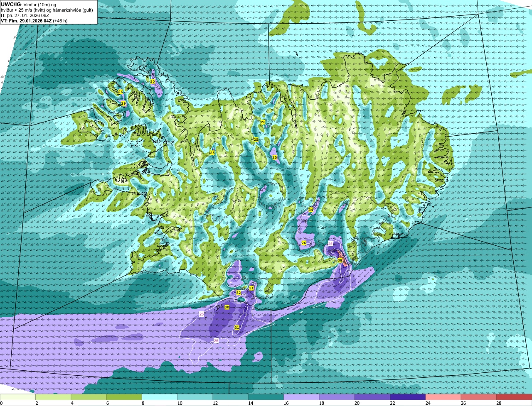This screenshot has height=406, width=532.
Task: Select the yellow '34' peak gust label
Action: [311, 210]
